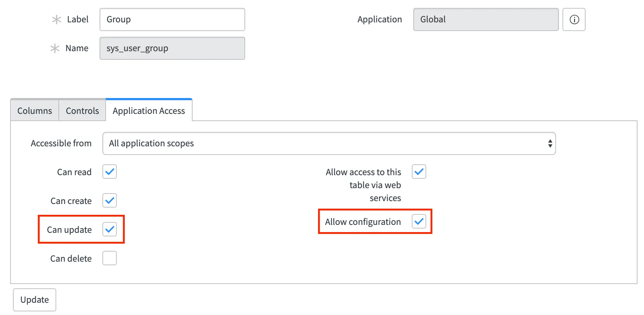The height and width of the screenshot is (315, 644).
Task: Open the Controls tab
Action: click(82, 111)
